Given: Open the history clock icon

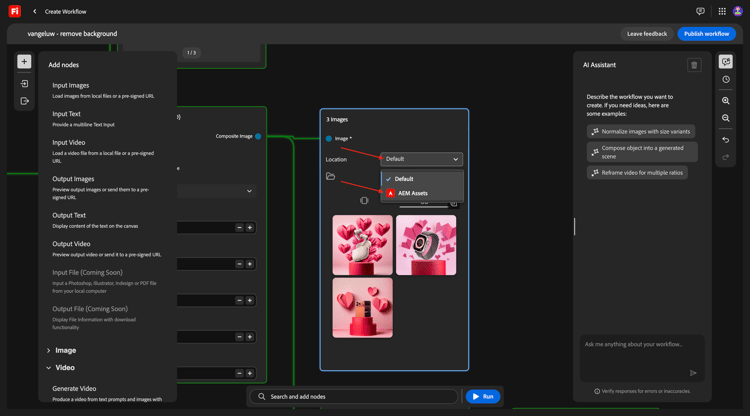Looking at the screenshot, I should point(726,80).
